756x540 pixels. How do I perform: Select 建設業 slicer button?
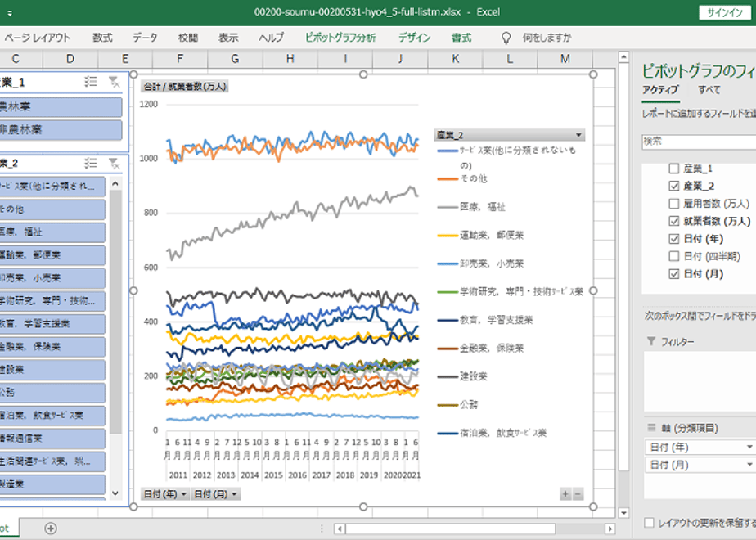pyautogui.click(x=52, y=369)
